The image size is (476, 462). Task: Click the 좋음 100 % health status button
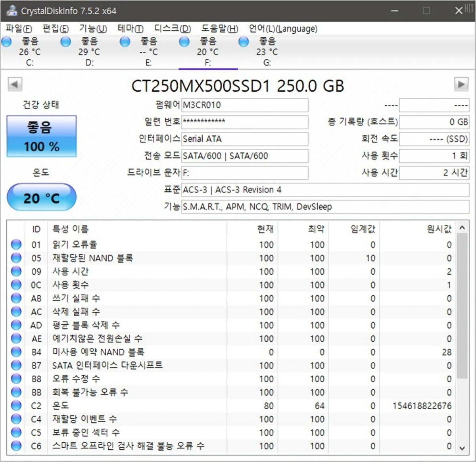coord(41,136)
